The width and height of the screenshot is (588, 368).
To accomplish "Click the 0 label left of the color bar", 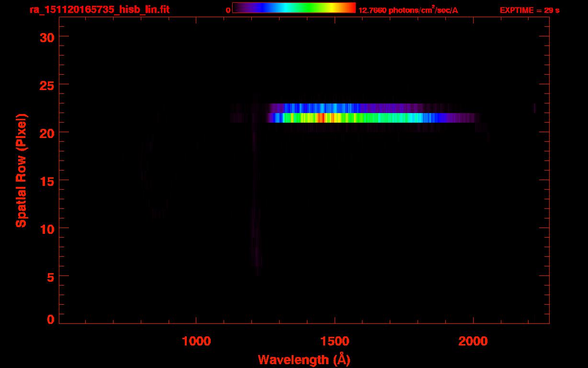I will coord(228,10).
